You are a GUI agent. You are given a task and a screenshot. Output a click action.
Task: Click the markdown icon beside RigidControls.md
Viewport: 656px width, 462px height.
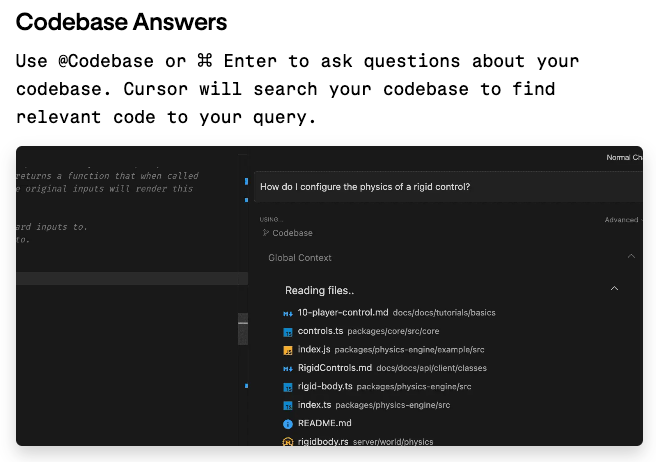288,368
